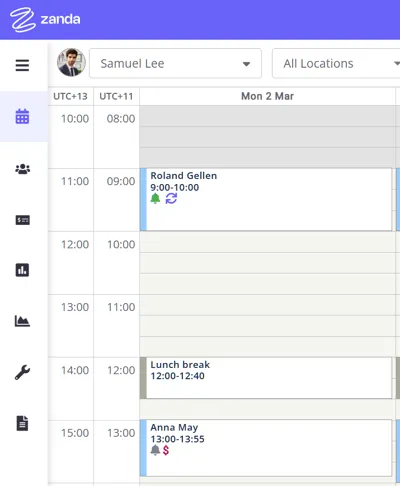Image resolution: width=400 pixels, height=486 pixels.
Task: Open the document icon in the sidebar
Action: 22,423
